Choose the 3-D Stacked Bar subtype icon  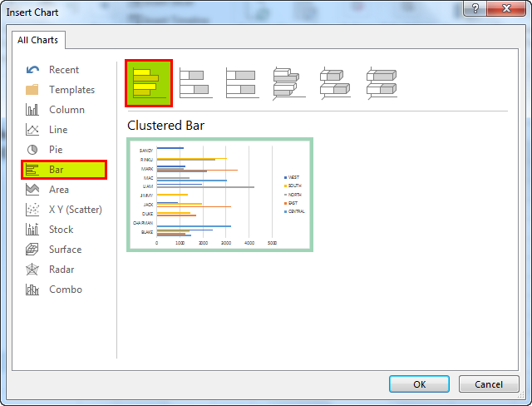[335, 83]
